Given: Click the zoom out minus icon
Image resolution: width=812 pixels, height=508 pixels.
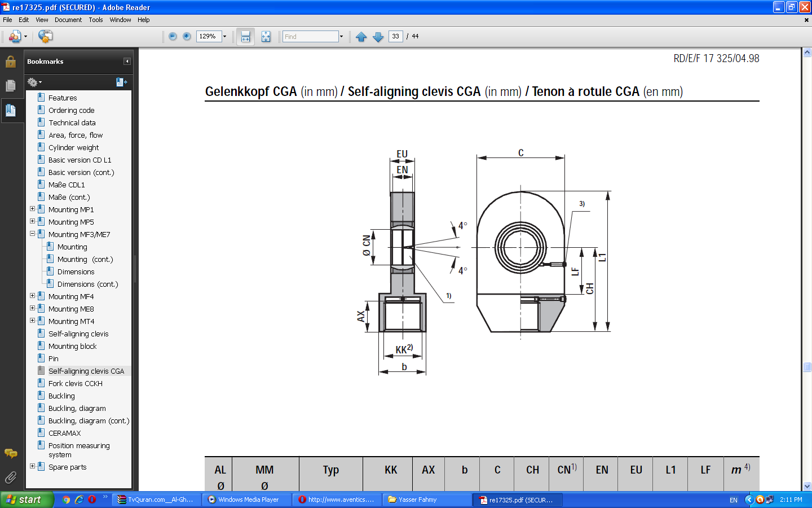Looking at the screenshot, I should click(173, 37).
